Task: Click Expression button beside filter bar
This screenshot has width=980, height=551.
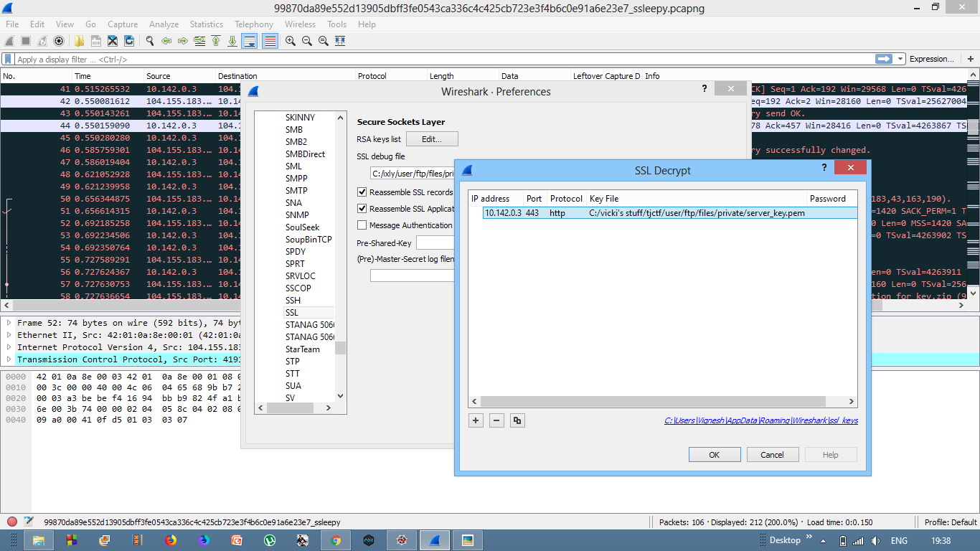Action: click(932, 59)
